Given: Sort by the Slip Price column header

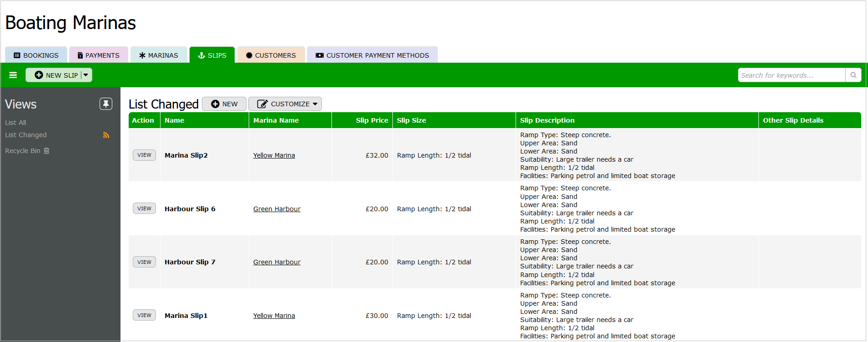Looking at the screenshot, I should click(371, 120).
